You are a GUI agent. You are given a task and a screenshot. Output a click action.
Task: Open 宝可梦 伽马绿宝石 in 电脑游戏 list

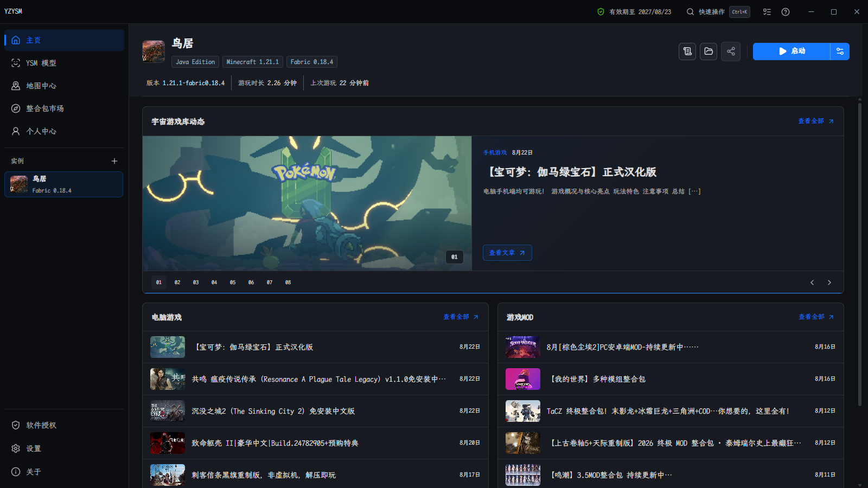[315, 347]
